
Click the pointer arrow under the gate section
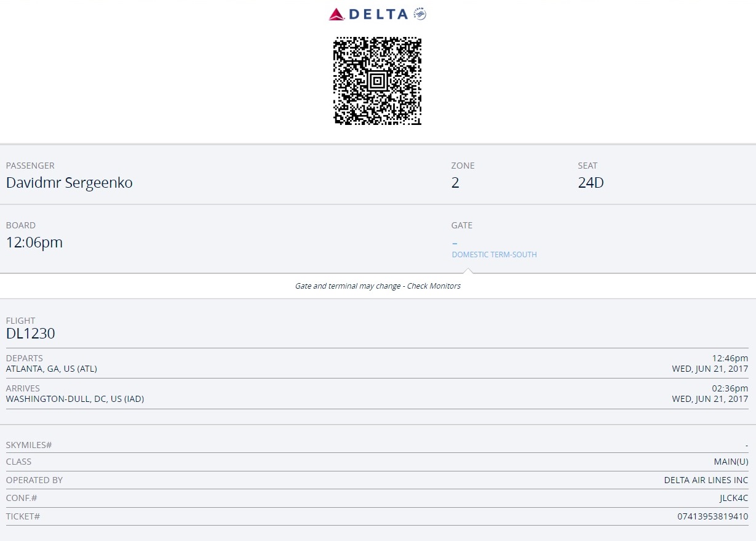(x=468, y=271)
